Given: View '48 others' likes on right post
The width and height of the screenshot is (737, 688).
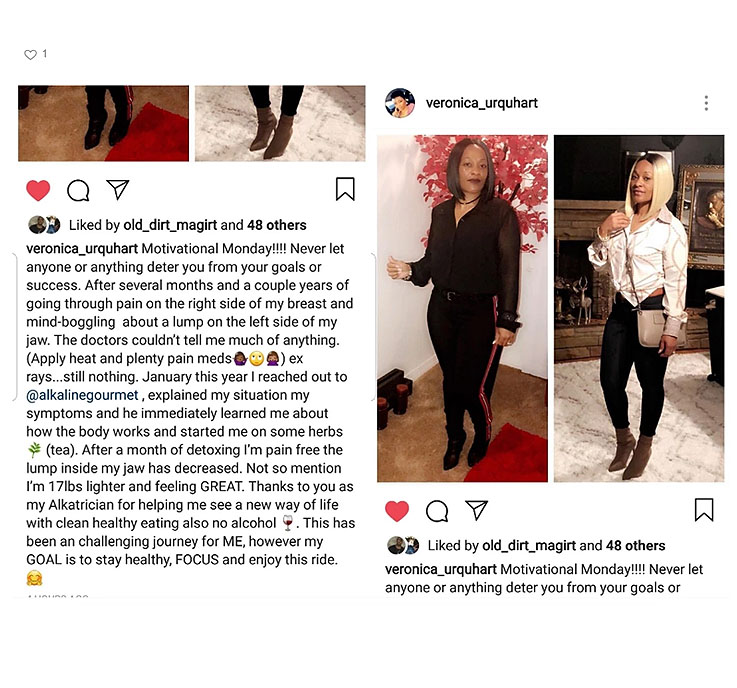Looking at the screenshot, I should (x=635, y=546).
